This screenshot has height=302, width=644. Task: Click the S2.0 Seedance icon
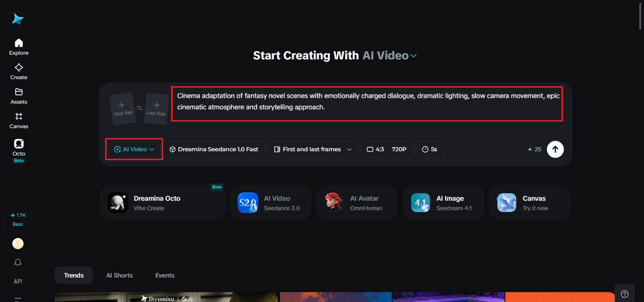point(248,203)
